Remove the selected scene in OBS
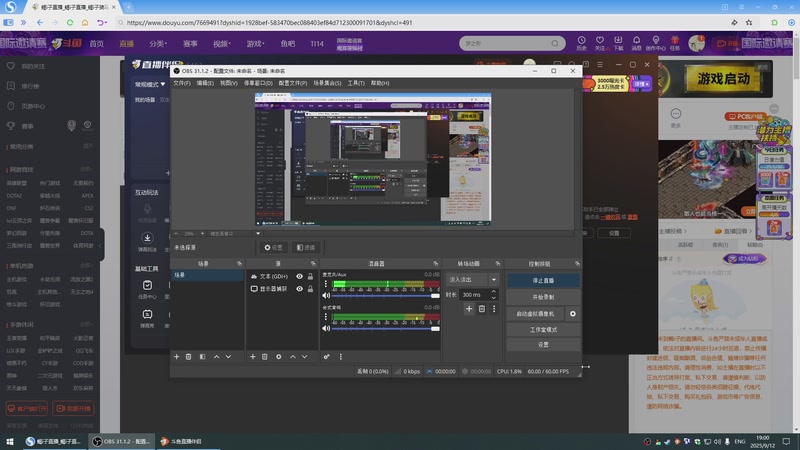Screen dimensions: 800x450 coord(188,357)
